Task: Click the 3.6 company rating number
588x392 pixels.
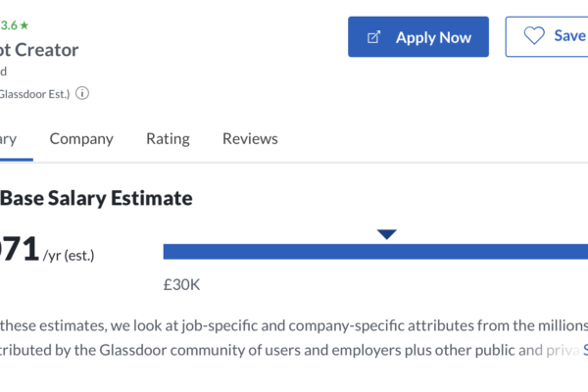Action: (9, 25)
